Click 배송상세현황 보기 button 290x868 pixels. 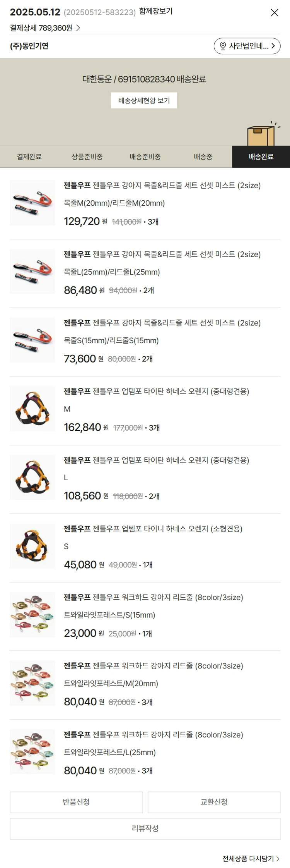pyautogui.click(x=144, y=100)
